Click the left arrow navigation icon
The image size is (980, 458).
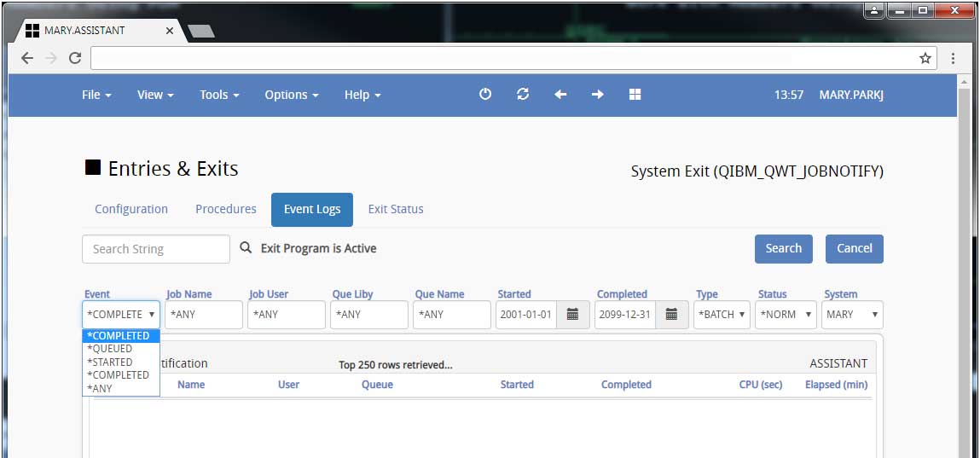560,95
